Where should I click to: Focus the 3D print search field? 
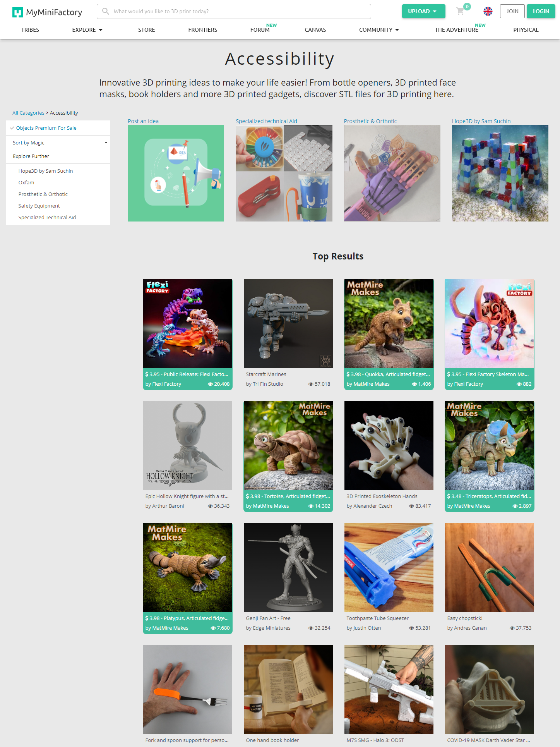click(x=234, y=11)
